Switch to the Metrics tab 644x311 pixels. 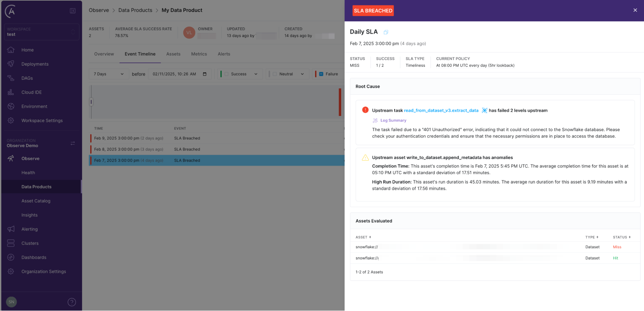coord(199,54)
